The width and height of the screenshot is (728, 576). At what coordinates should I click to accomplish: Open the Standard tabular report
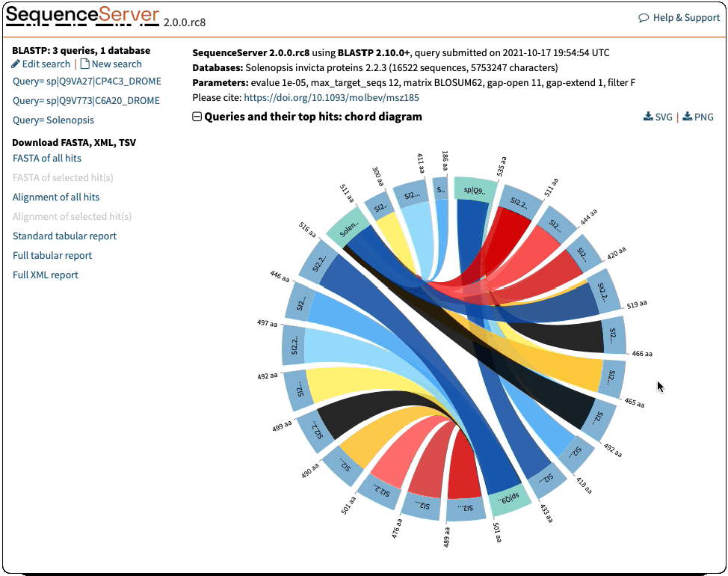coord(64,236)
